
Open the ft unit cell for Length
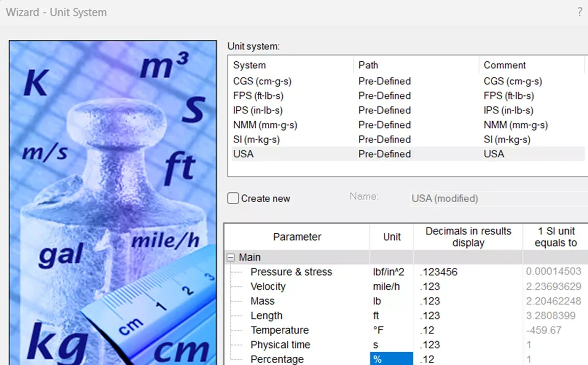point(391,315)
